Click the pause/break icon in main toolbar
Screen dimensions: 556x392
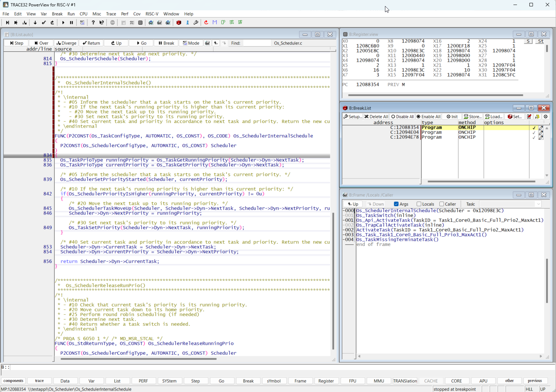(72, 22)
